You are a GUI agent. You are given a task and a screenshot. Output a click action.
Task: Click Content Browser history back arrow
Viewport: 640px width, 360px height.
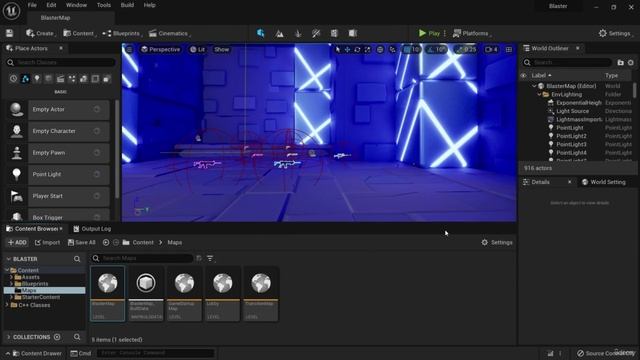[x=106, y=242]
